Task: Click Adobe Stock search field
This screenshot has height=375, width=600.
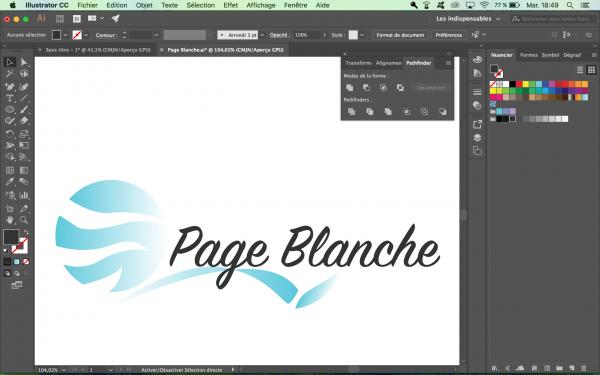Action: (x=555, y=19)
